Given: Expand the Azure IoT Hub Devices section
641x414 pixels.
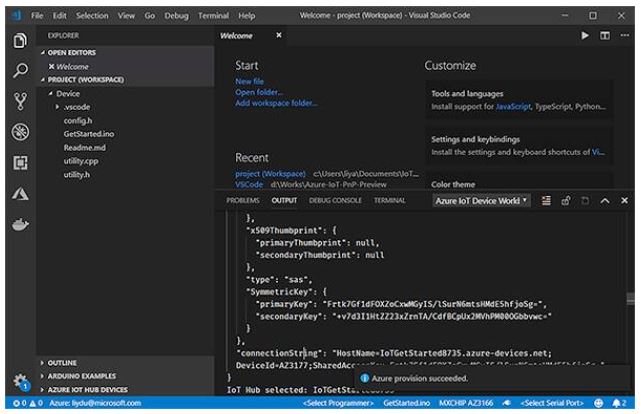Looking at the screenshot, I should pos(88,389).
